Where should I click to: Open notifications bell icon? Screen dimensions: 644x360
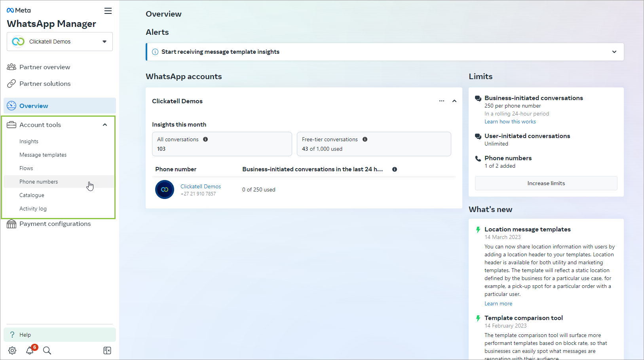[x=30, y=351]
